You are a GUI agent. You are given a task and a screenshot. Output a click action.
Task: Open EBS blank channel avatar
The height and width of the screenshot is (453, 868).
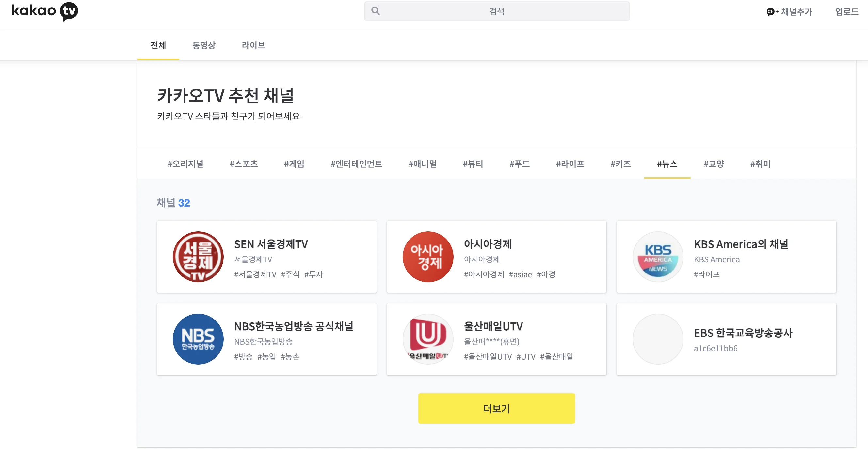coord(658,339)
